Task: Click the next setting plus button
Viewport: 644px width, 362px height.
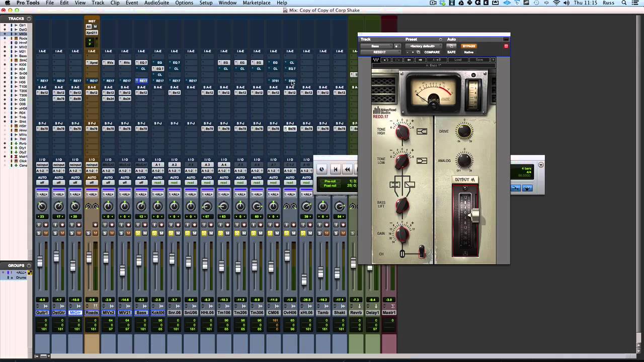Action: click(413, 52)
